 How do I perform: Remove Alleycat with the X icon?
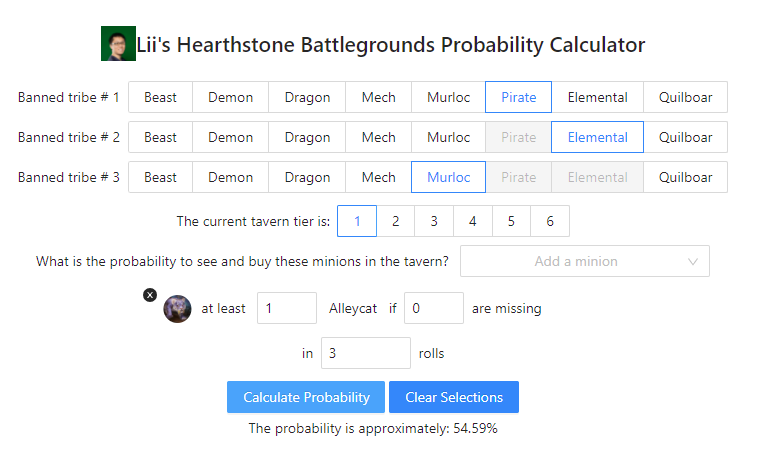[150, 295]
